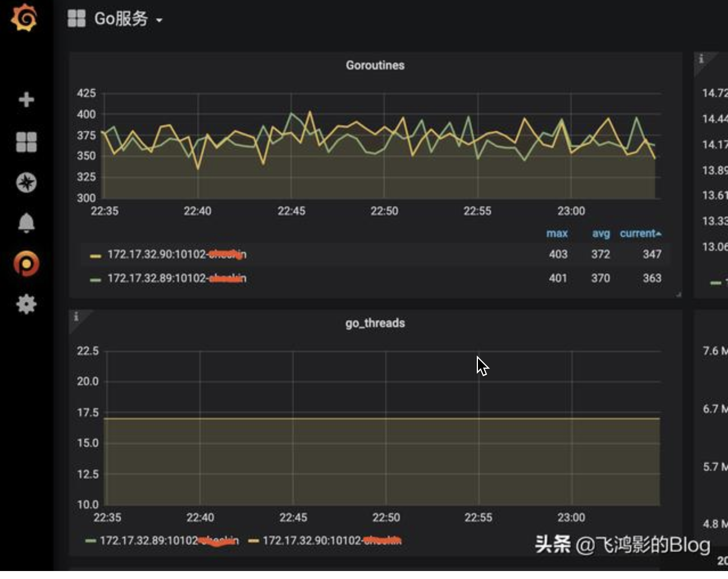Screen dimensions: 728x579
Task: Click the dashboard grid icon beside Go服务
Action: [76, 18]
